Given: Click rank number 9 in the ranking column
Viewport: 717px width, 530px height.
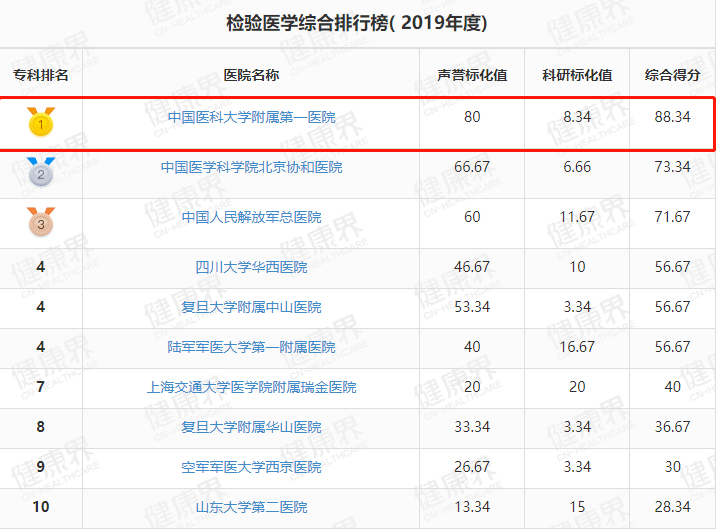Looking at the screenshot, I should click(41, 467).
